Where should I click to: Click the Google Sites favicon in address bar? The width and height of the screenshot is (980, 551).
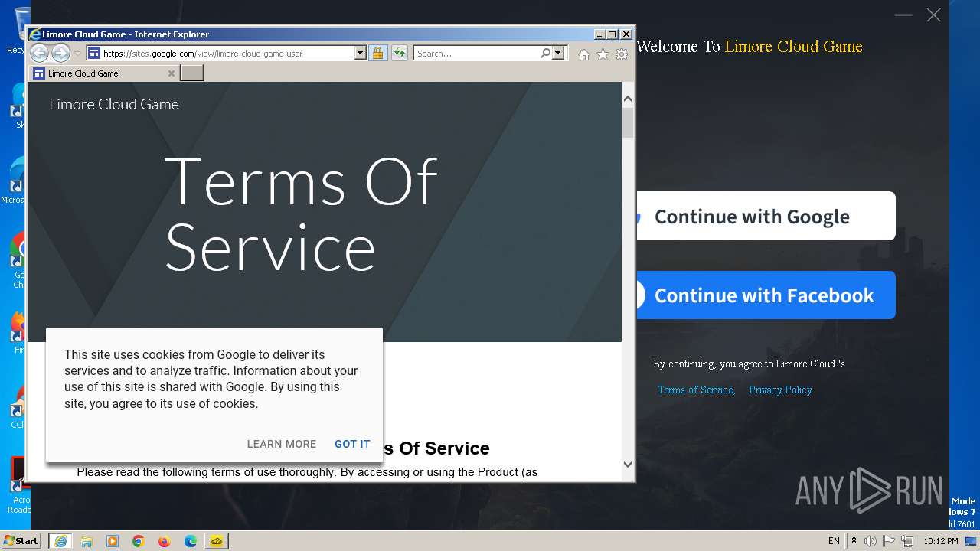[x=93, y=53]
